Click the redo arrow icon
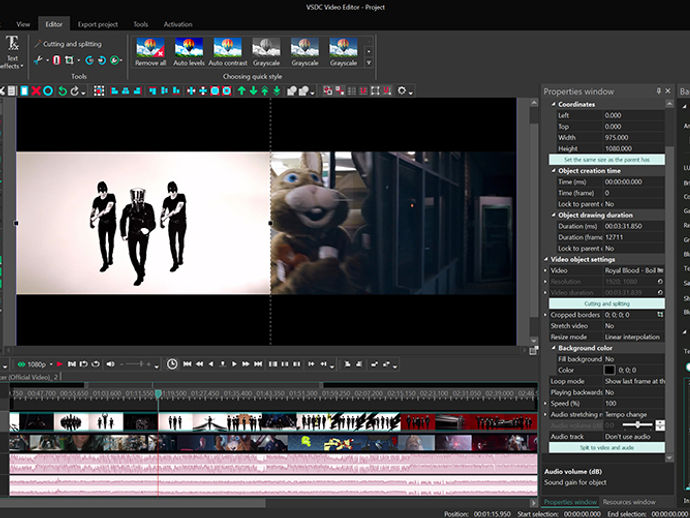 click(x=75, y=91)
